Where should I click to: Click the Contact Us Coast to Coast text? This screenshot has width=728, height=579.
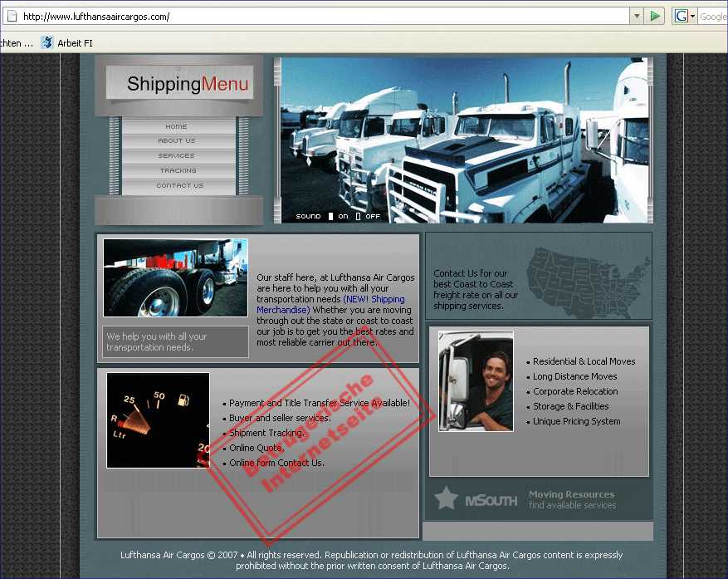(x=476, y=289)
